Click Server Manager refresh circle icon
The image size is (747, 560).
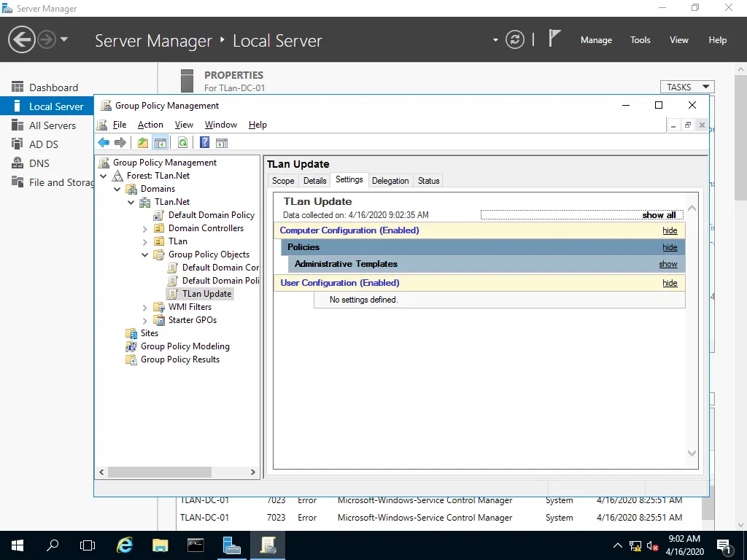(514, 39)
